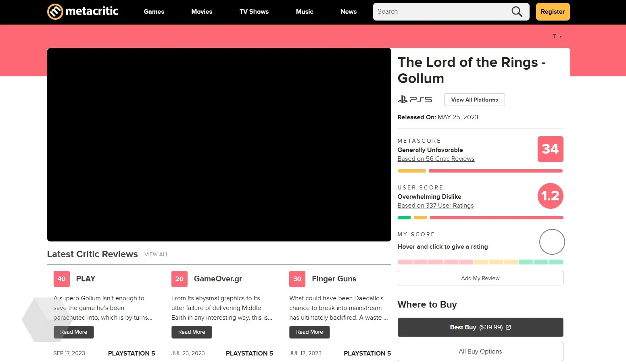Click the Latest Critic Reviews heading
The width and height of the screenshot is (626, 364).
(92, 254)
